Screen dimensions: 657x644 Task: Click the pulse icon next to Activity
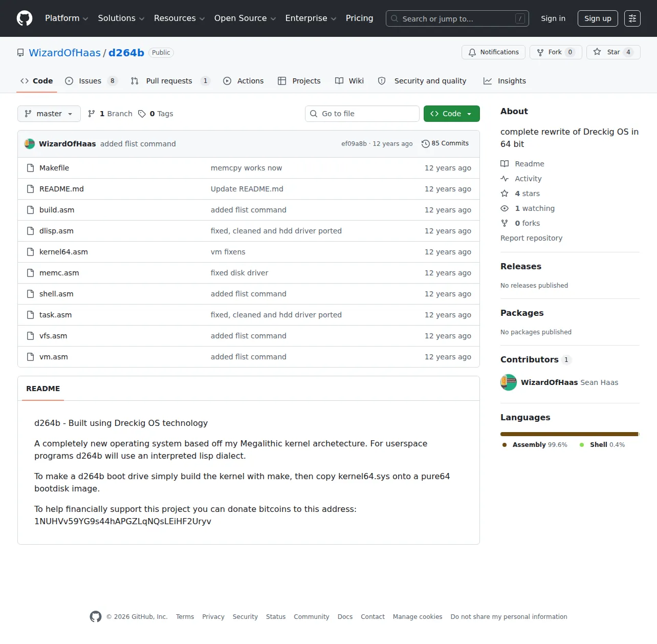(x=505, y=179)
